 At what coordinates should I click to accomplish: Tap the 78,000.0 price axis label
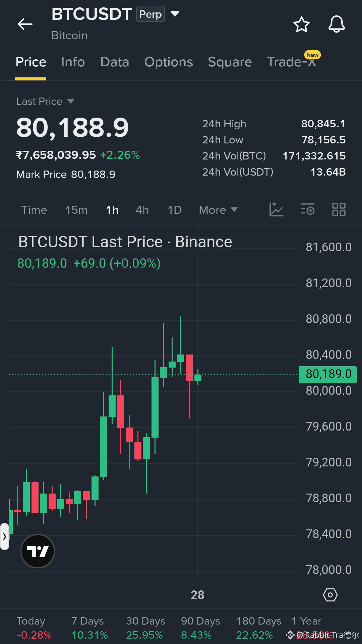point(328,570)
